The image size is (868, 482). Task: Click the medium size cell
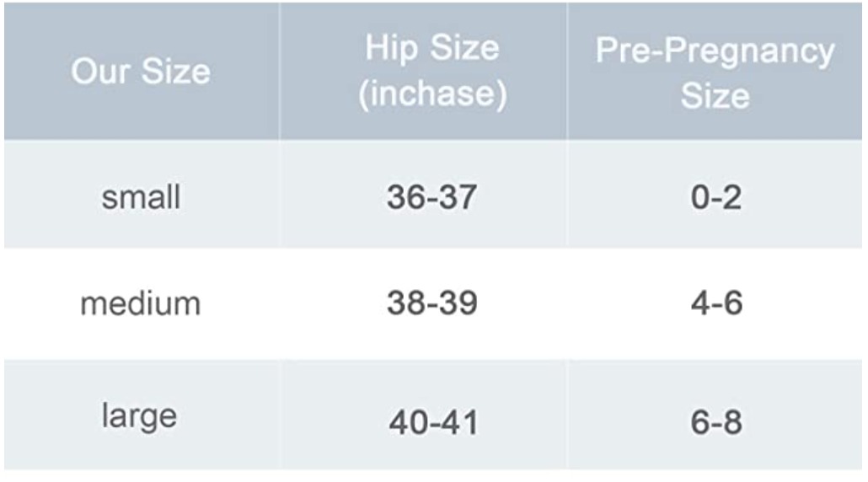point(142,304)
